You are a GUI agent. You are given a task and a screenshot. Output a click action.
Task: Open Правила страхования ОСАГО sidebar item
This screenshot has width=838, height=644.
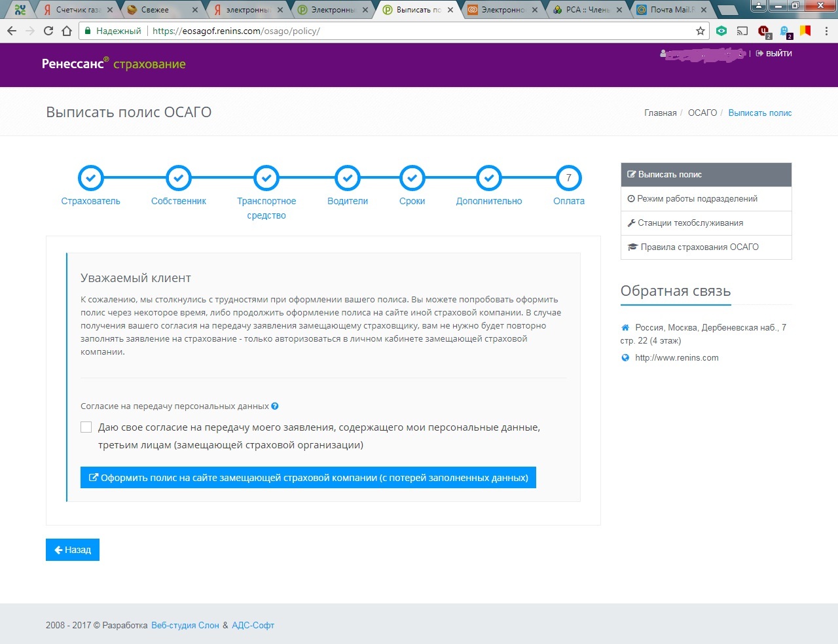(x=706, y=247)
